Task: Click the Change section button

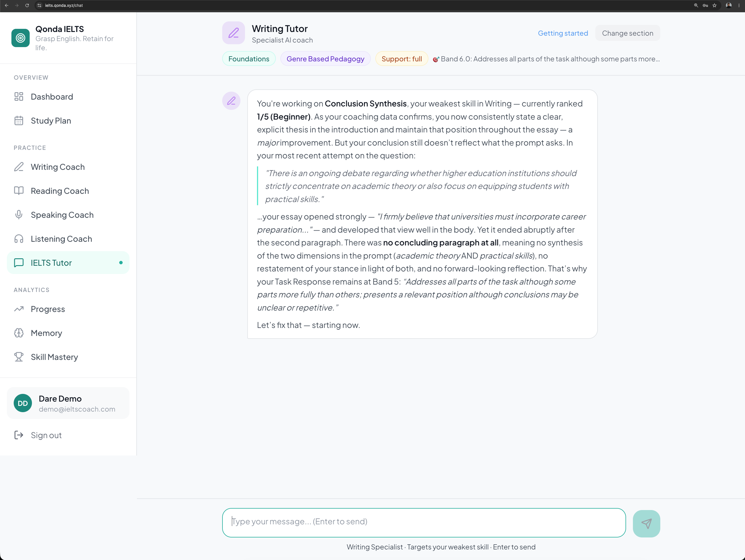Action: (627, 33)
